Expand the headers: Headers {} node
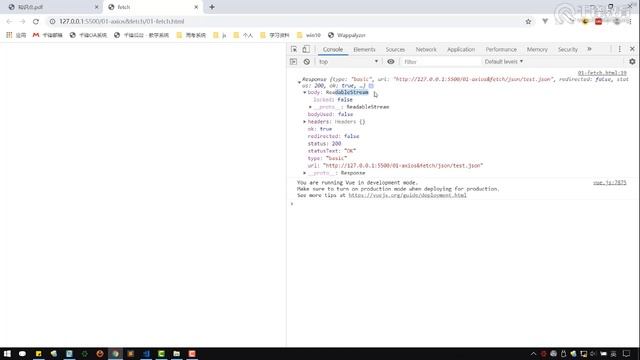640x360 pixels. point(304,122)
